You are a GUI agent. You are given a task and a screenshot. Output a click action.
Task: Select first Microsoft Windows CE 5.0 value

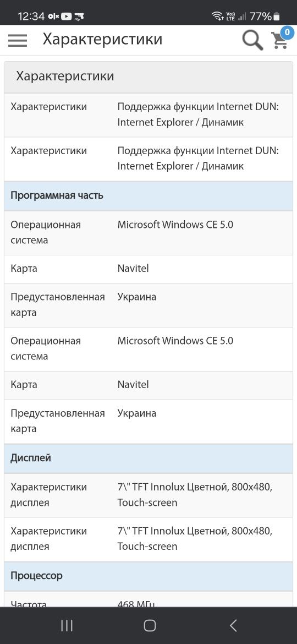click(175, 225)
